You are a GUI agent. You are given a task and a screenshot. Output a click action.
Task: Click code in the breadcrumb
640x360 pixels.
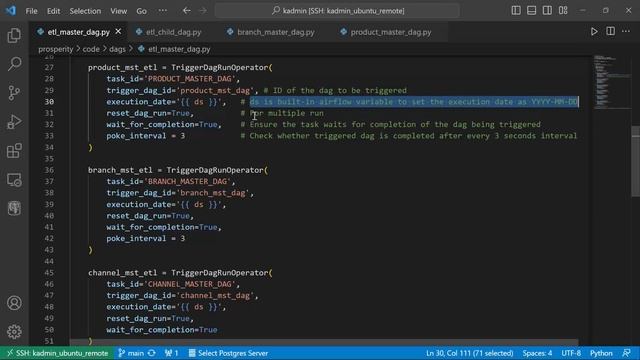coord(91,49)
